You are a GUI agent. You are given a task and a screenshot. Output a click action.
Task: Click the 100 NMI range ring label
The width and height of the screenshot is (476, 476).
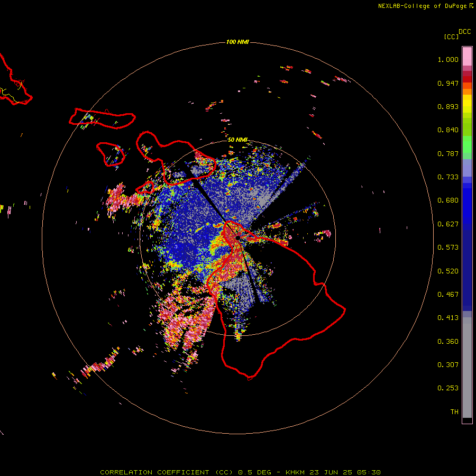[x=237, y=42]
